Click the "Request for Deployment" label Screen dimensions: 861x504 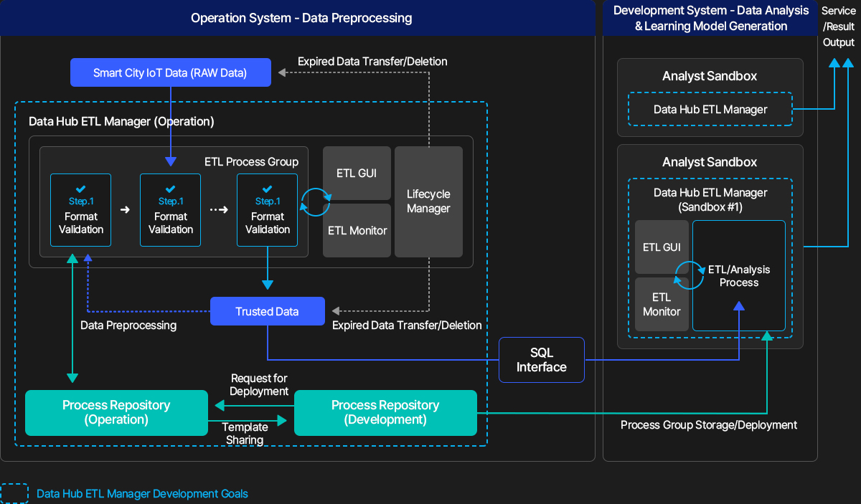coord(260,385)
